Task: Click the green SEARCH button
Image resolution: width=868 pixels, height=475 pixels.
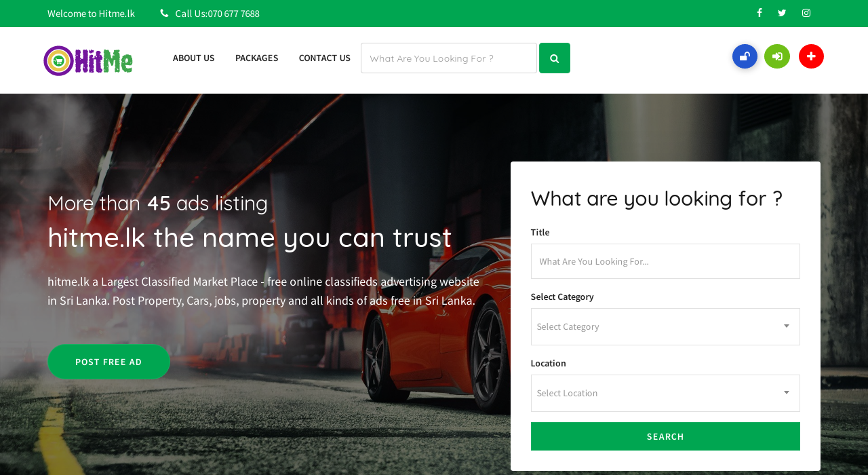Action: coord(665,436)
